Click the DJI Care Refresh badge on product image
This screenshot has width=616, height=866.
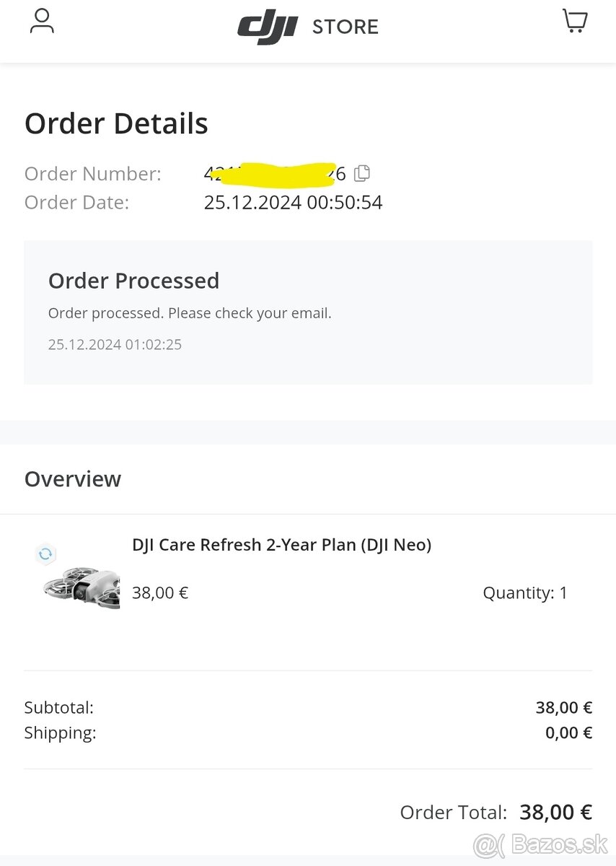tap(45, 555)
